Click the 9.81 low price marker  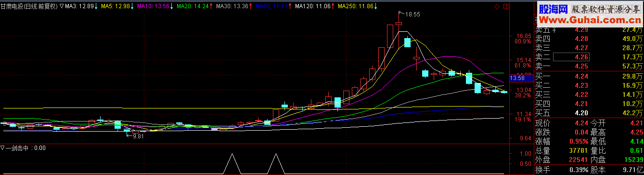(x=138, y=136)
